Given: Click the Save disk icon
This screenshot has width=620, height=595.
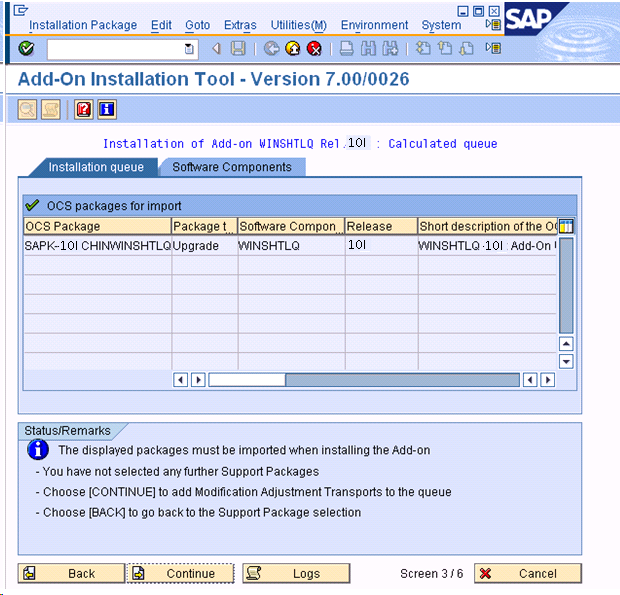Looking at the screenshot, I should click(x=238, y=49).
